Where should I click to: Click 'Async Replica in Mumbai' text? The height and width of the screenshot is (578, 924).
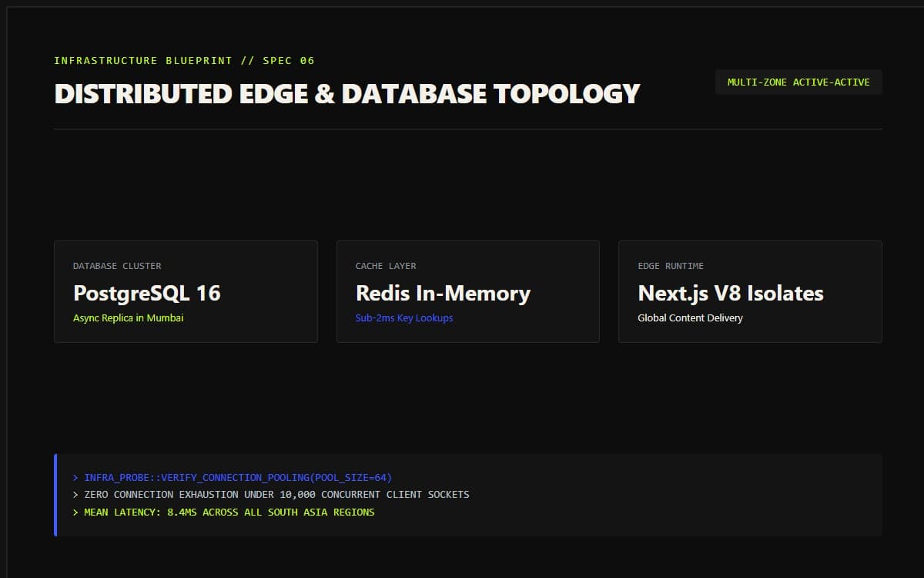[129, 318]
